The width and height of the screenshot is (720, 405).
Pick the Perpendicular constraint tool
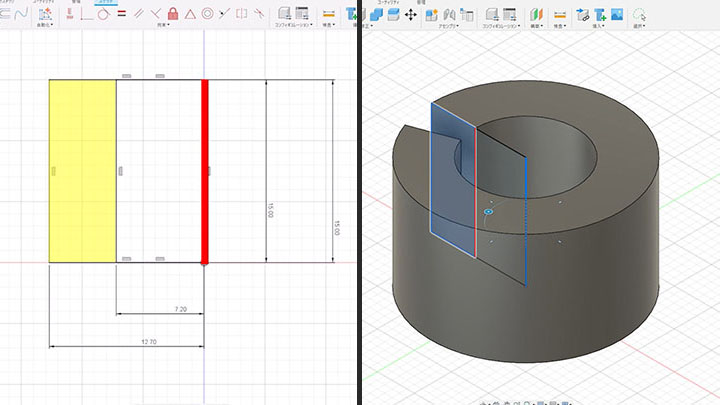tap(156, 14)
